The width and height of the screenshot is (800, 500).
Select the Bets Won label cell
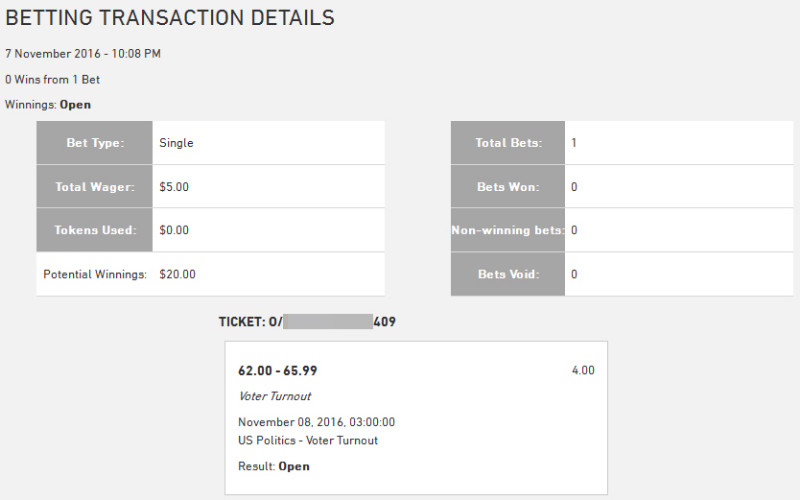508,187
